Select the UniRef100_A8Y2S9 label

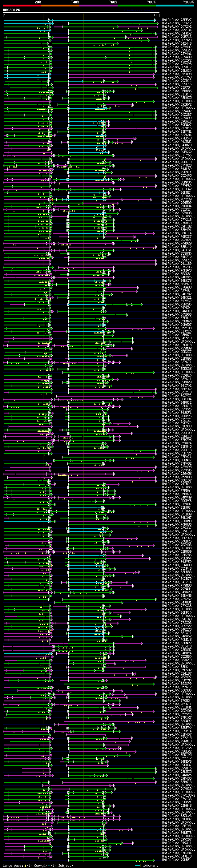(x=177, y=200)
